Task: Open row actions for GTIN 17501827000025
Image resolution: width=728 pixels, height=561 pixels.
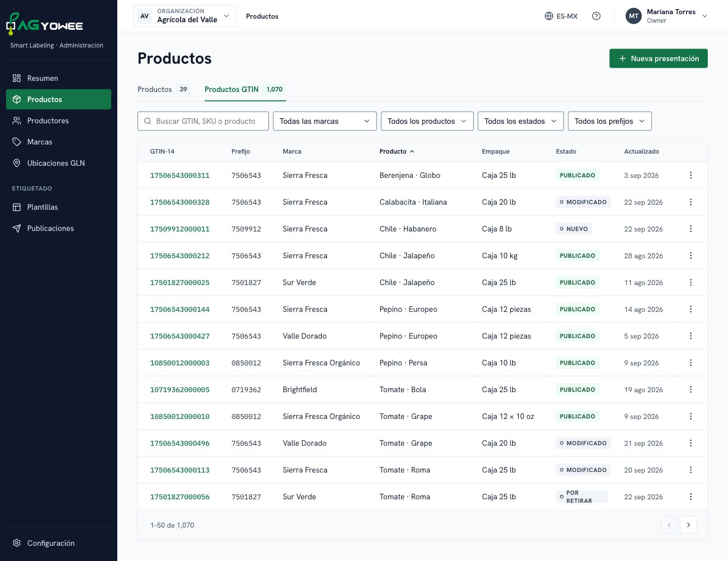Action: coord(691,283)
